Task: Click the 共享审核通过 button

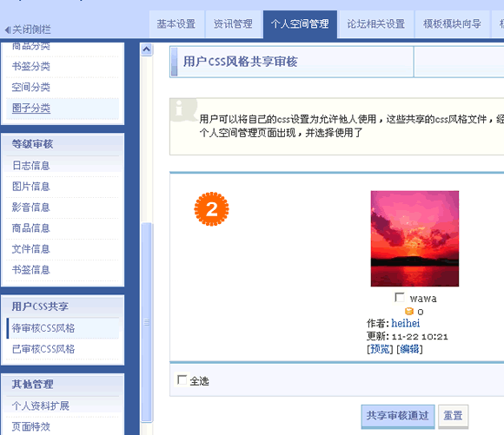Action: [x=398, y=417]
